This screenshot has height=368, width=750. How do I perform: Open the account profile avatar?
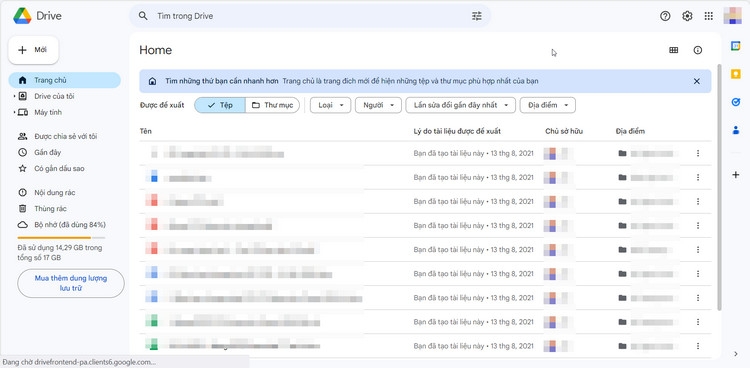732,16
